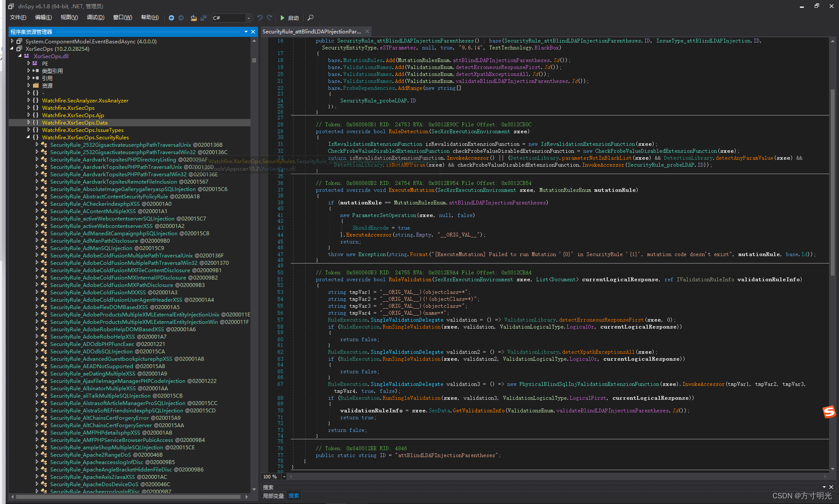The width and height of the screenshot is (839, 504).
Task: Open ExecuteMutation method link in code
Action: (411, 190)
